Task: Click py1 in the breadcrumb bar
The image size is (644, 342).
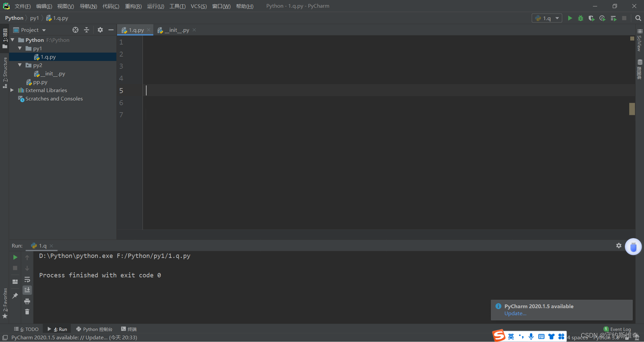Action: tap(35, 18)
